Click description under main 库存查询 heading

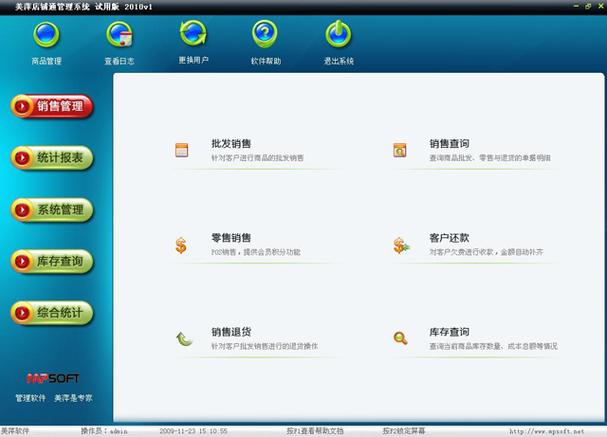click(493, 346)
